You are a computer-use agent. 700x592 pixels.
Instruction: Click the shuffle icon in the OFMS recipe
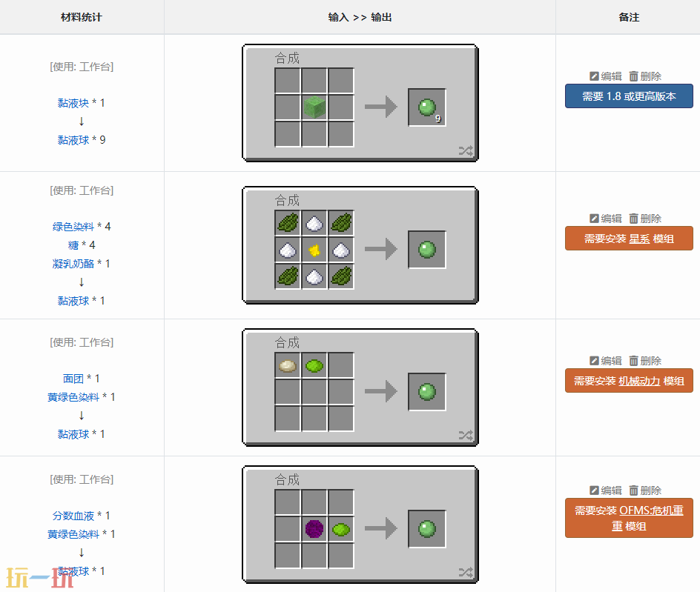pos(466,573)
